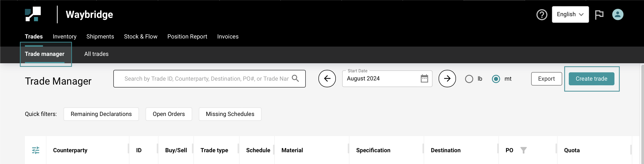
Task: Expand the English language dropdown
Action: click(x=570, y=14)
